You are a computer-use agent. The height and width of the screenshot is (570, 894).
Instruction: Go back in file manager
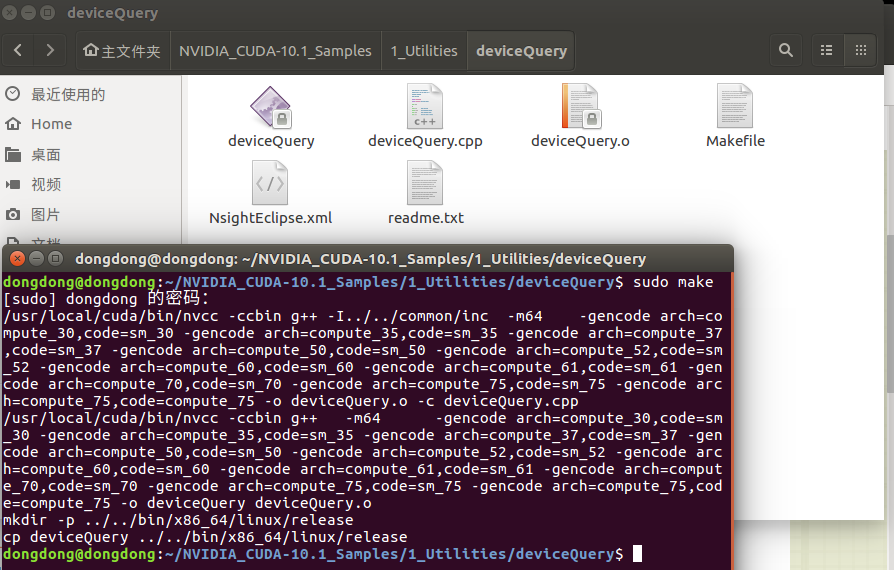tap(18, 50)
